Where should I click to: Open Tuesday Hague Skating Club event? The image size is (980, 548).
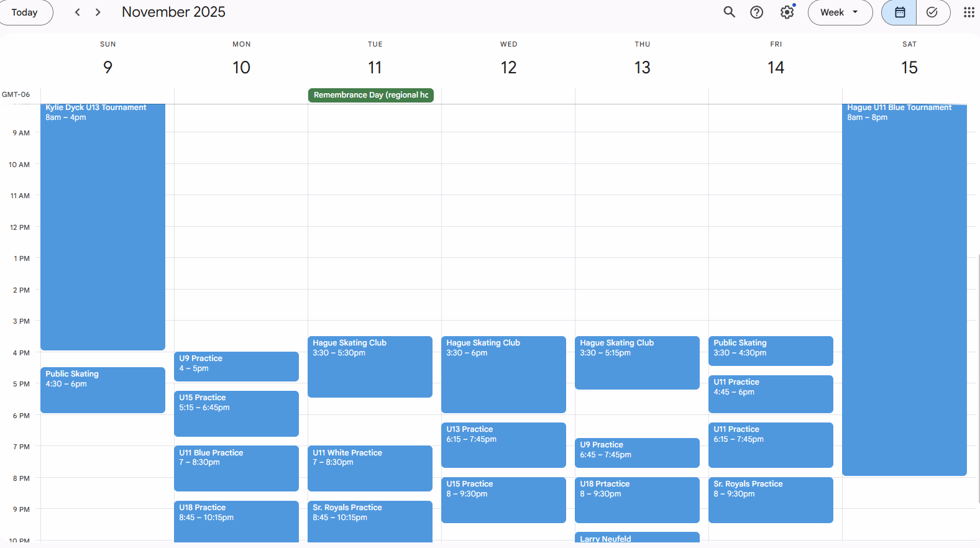click(370, 367)
